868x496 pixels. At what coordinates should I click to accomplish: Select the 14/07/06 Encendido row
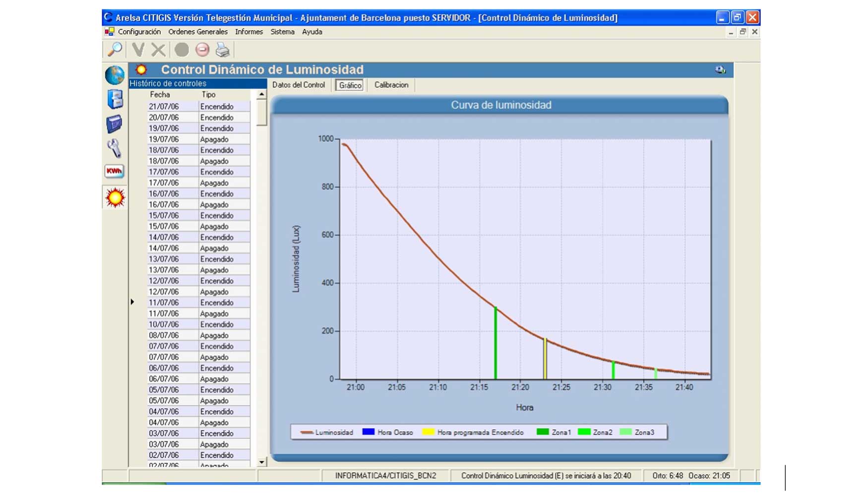tap(199, 238)
